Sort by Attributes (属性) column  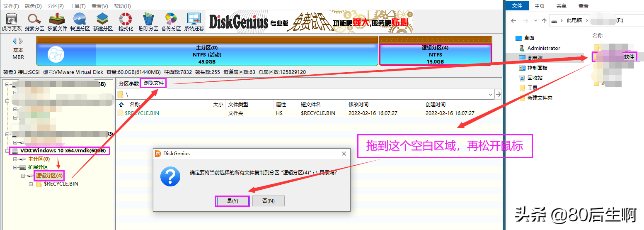(281, 105)
